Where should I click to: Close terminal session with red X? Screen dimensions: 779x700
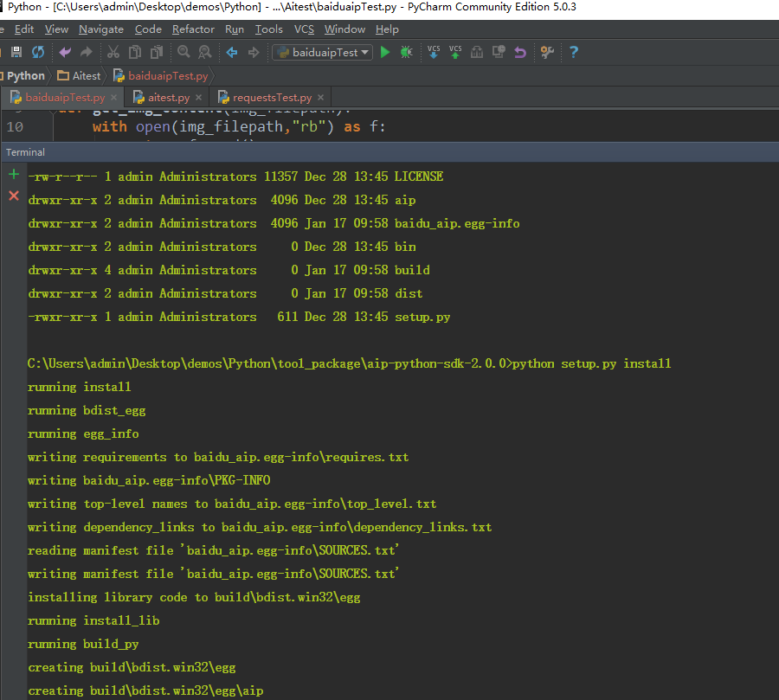tap(13, 196)
